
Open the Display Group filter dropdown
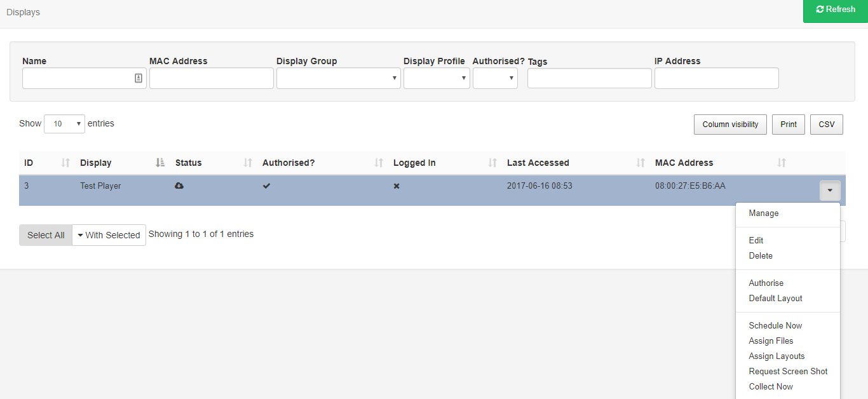point(338,78)
